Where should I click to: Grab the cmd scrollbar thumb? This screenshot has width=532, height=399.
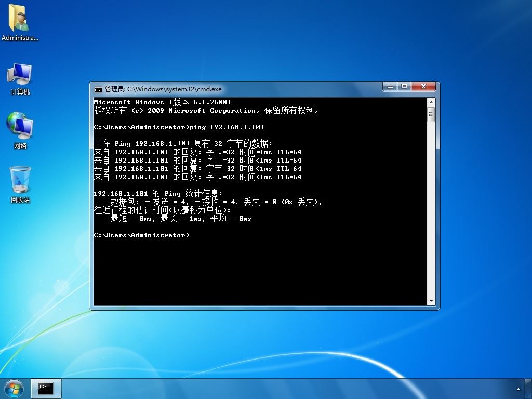431,115
